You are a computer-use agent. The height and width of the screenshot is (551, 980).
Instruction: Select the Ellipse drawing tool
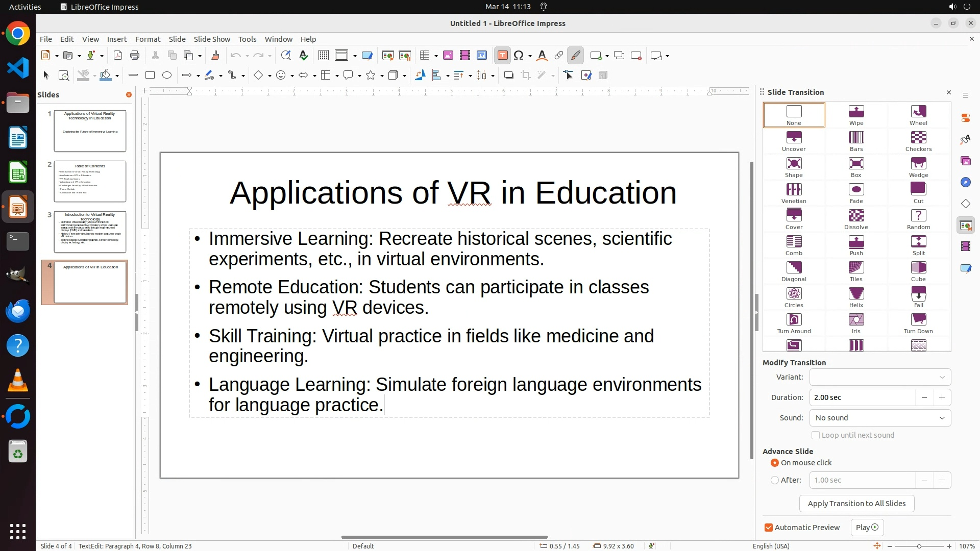click(167, 76)
